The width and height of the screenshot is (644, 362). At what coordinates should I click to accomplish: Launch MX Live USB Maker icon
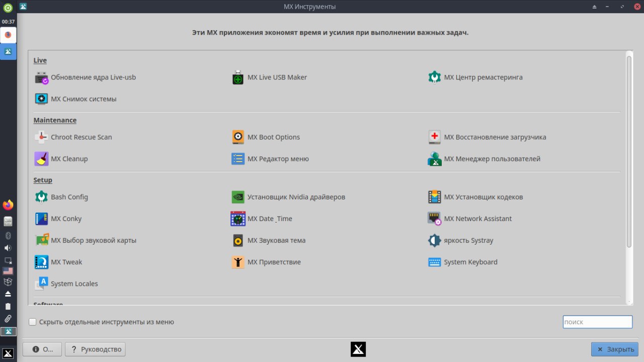(238, 78)
